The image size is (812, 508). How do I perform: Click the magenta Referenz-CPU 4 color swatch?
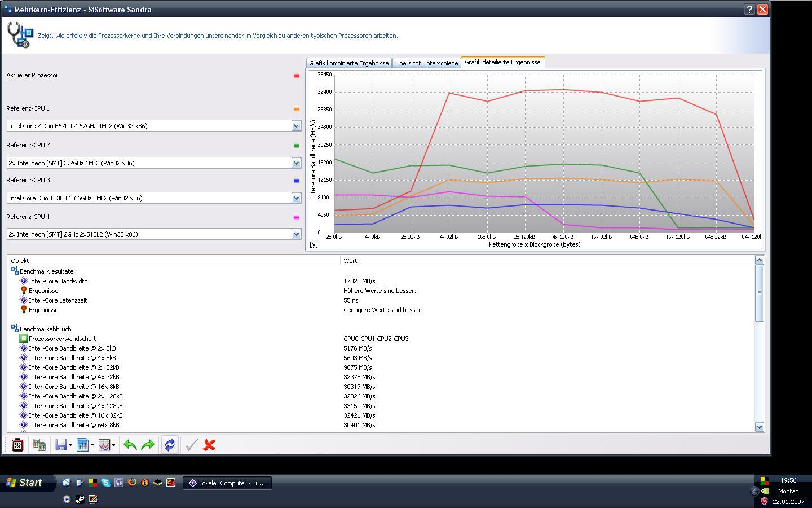pos(296,217)
